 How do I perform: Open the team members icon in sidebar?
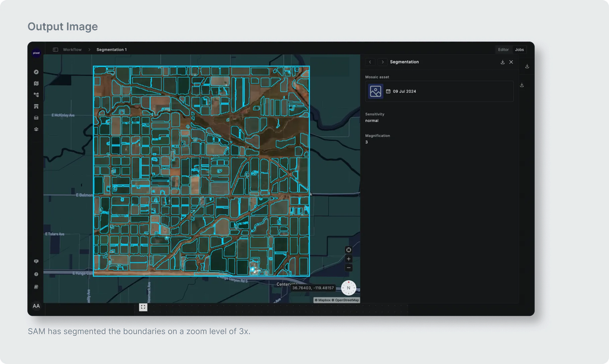(x=36, y=129)
